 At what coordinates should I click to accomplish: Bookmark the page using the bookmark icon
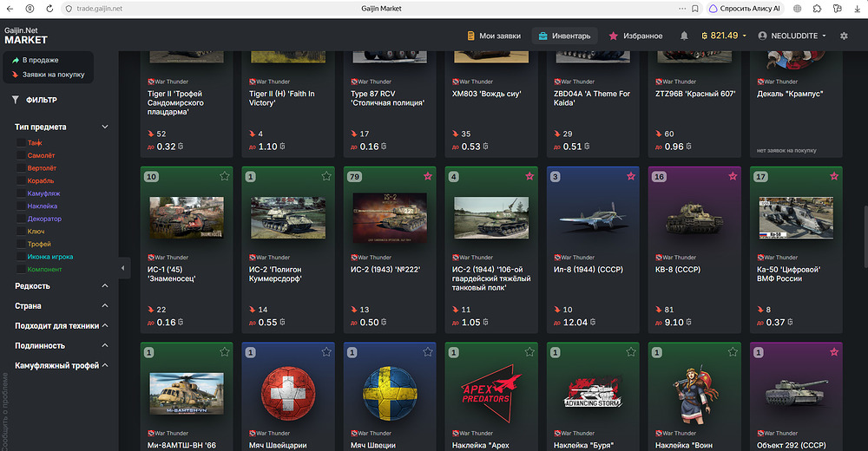click(694, 9)
